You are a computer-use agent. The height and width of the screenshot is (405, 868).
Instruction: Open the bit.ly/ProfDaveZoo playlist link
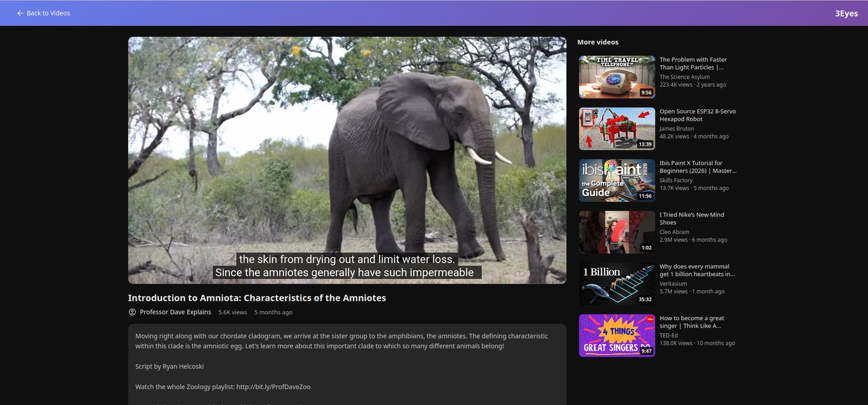[x=273, y=387]
